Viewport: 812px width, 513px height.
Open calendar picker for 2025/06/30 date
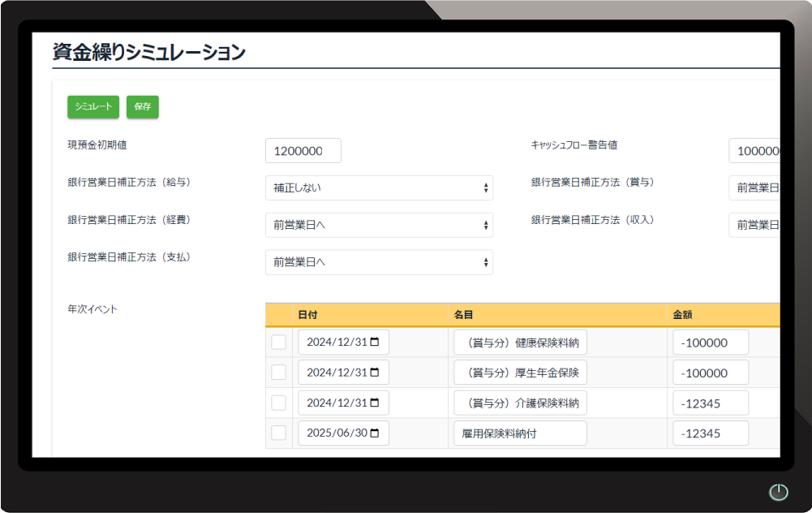(374, 433)
